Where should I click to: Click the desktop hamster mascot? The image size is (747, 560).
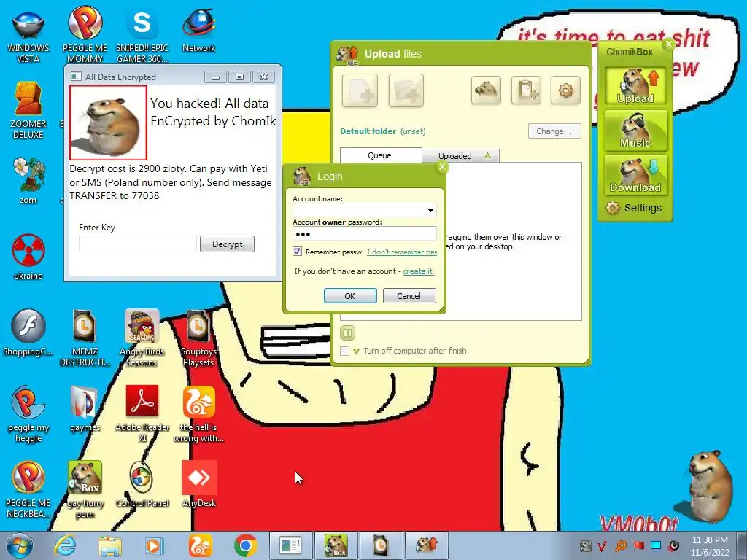[710, 486]
